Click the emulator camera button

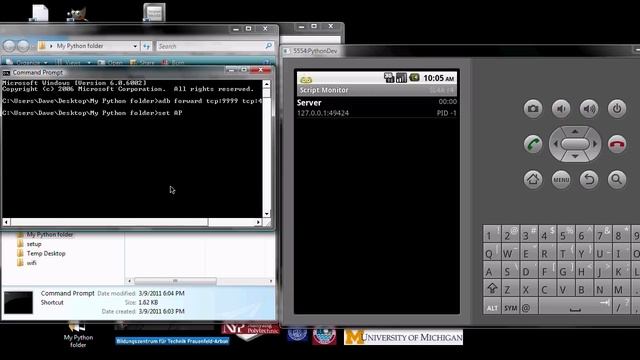[x=533, y=109]
